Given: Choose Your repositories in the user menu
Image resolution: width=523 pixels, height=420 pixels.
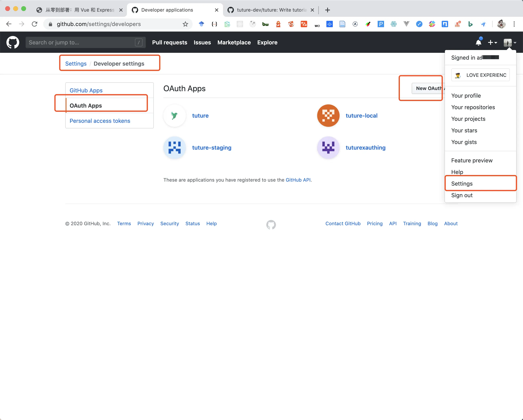Looking at the screenshot, I should click(x=480, y=107).
